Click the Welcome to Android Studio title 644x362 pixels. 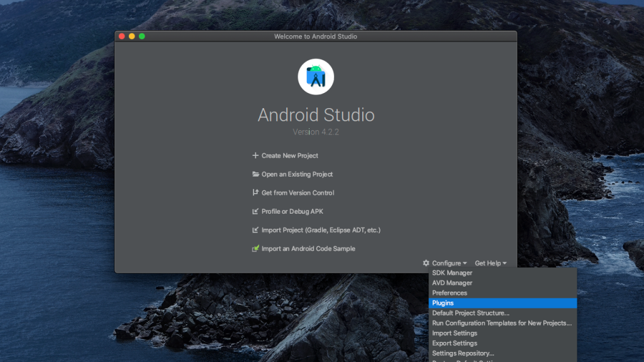click(x=316, y=36)
